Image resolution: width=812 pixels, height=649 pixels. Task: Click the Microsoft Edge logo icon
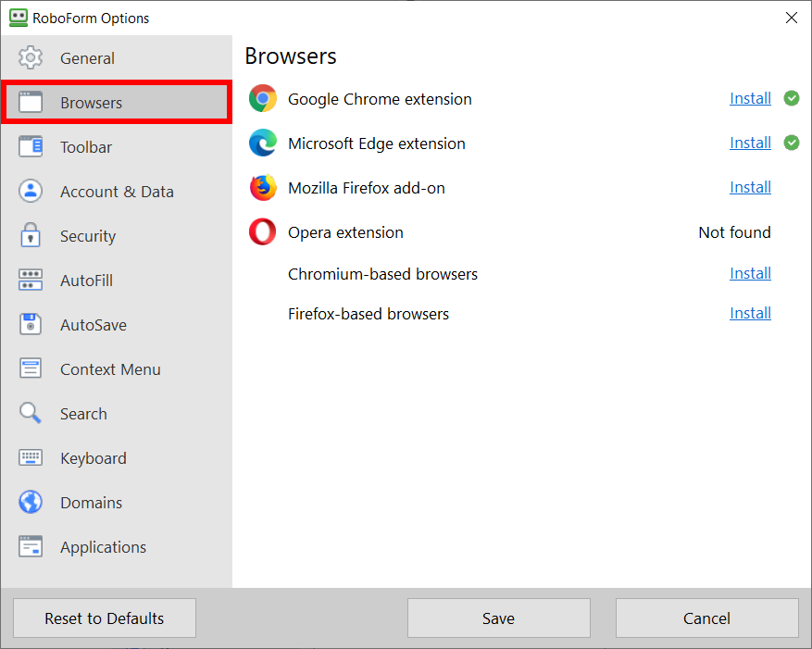pos(263,143)
